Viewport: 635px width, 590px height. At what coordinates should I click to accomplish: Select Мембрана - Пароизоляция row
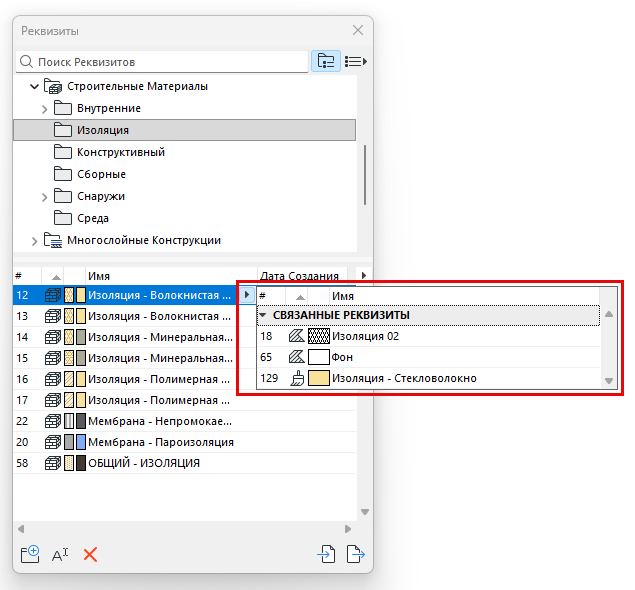184,442
